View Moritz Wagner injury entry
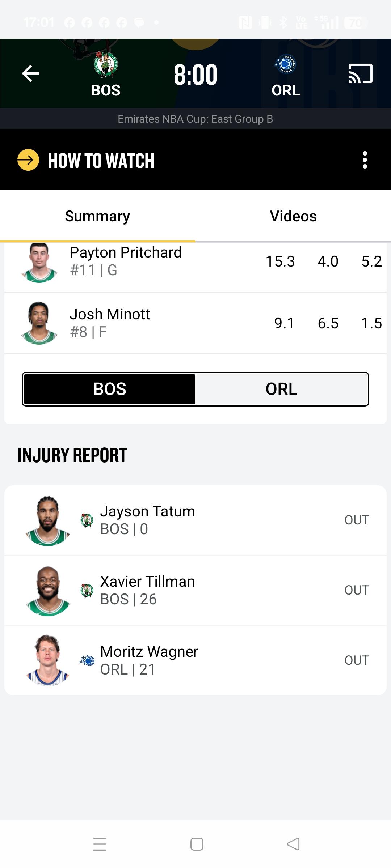 195,660
